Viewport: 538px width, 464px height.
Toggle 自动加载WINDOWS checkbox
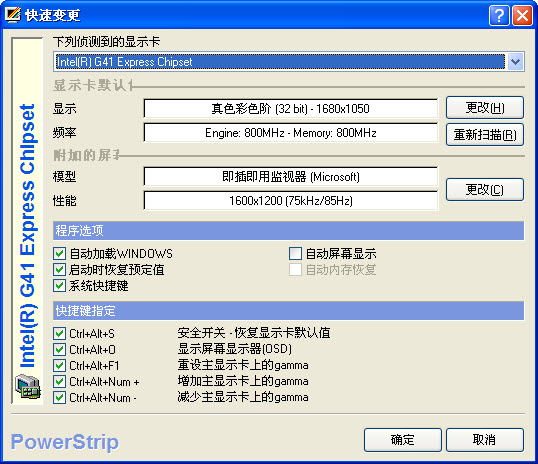point(60,254)
